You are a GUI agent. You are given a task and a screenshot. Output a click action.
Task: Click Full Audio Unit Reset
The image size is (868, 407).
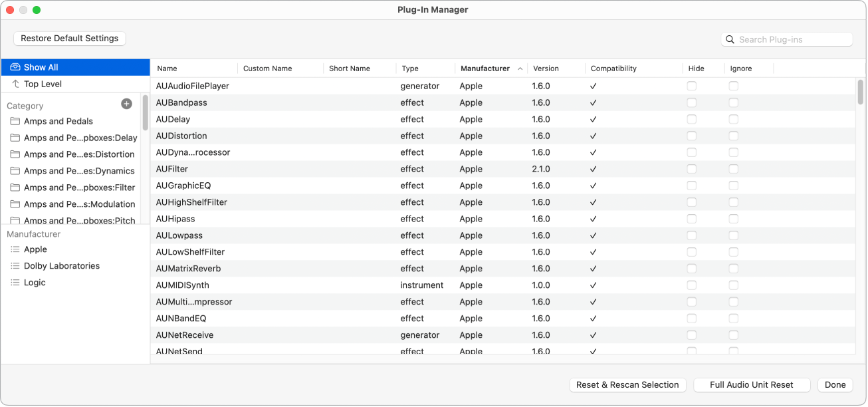pyautogui.click(x=751, y=384)
